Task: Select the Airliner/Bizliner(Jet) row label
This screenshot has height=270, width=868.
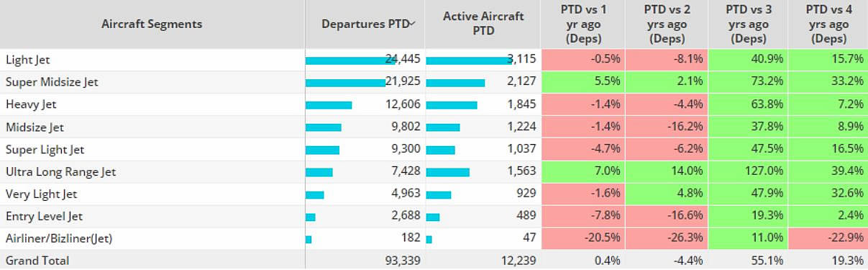Action: tap(58, 239)
